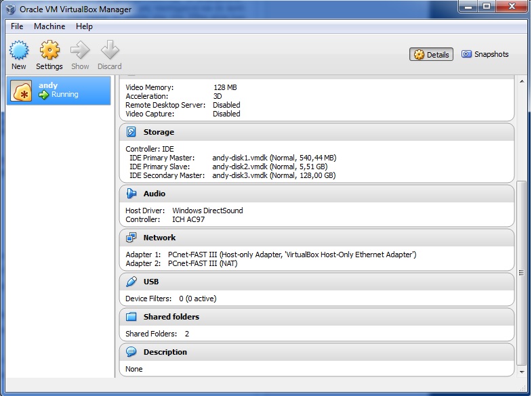Click the Shared Folders count 2
The height and width of the screenshot is (396, 532).
pos(186,334)
